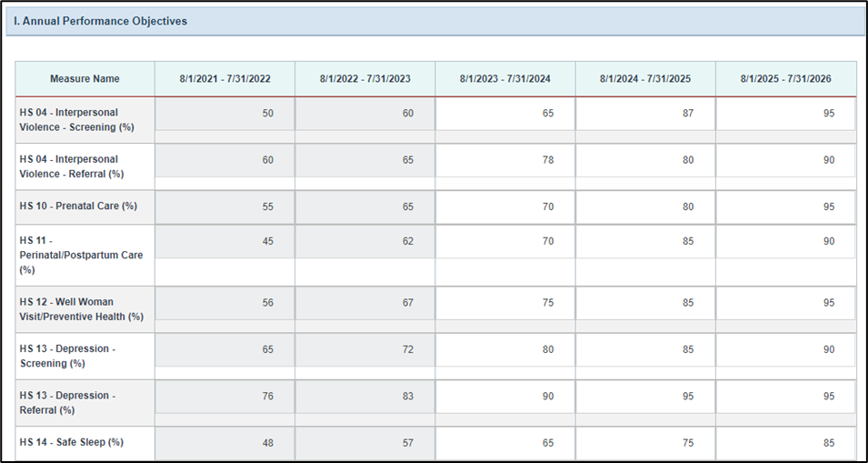Click Violence Referral 2021-2022 value 60
This screenshot has width=868, height=463.
point(224,160)
